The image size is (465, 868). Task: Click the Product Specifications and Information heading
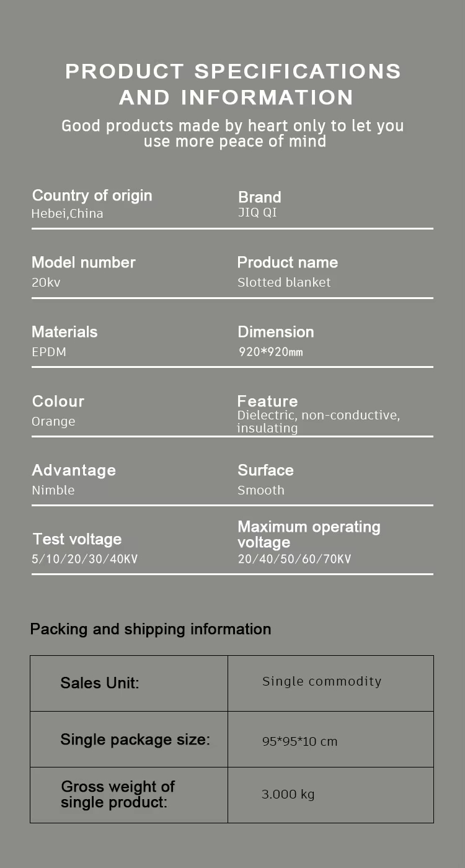(233, 84)
